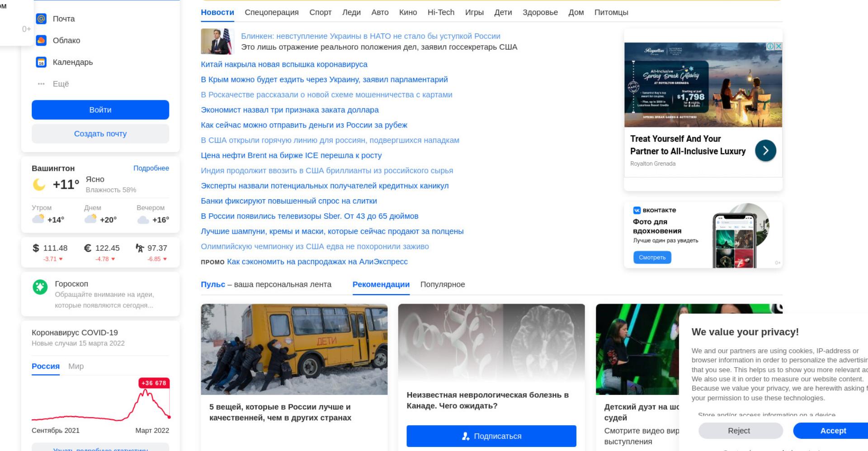Open the Royalton Spring Break ad image

703,85
